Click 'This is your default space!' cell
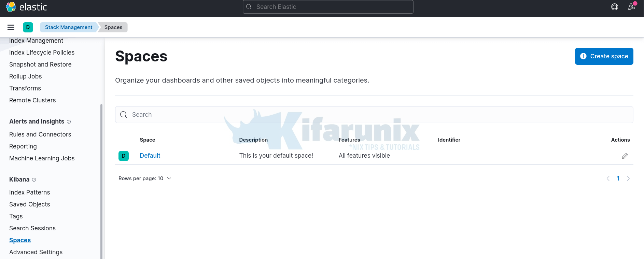The height and width of the screenshot is (259, 644). 276,156
